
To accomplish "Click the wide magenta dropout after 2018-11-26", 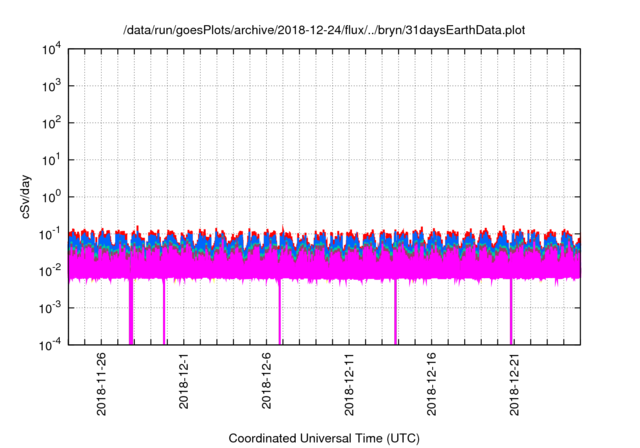I will click(131, 312).
